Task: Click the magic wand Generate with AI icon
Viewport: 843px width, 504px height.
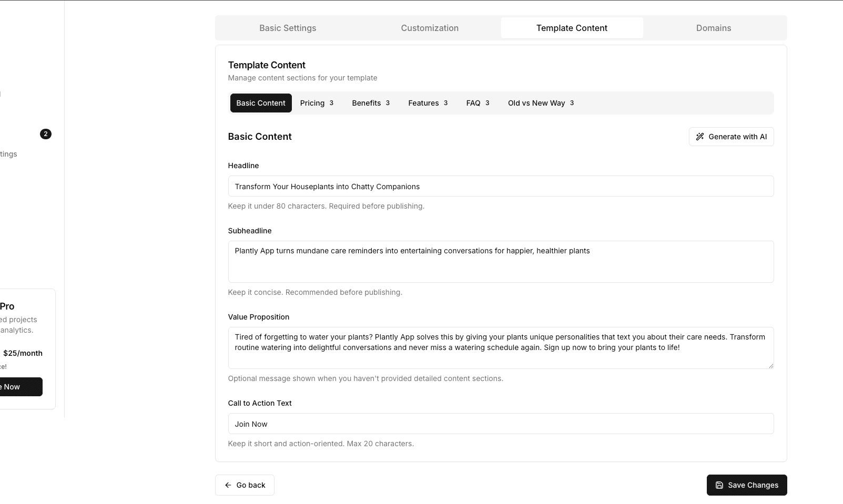Action: coord(700,137)
